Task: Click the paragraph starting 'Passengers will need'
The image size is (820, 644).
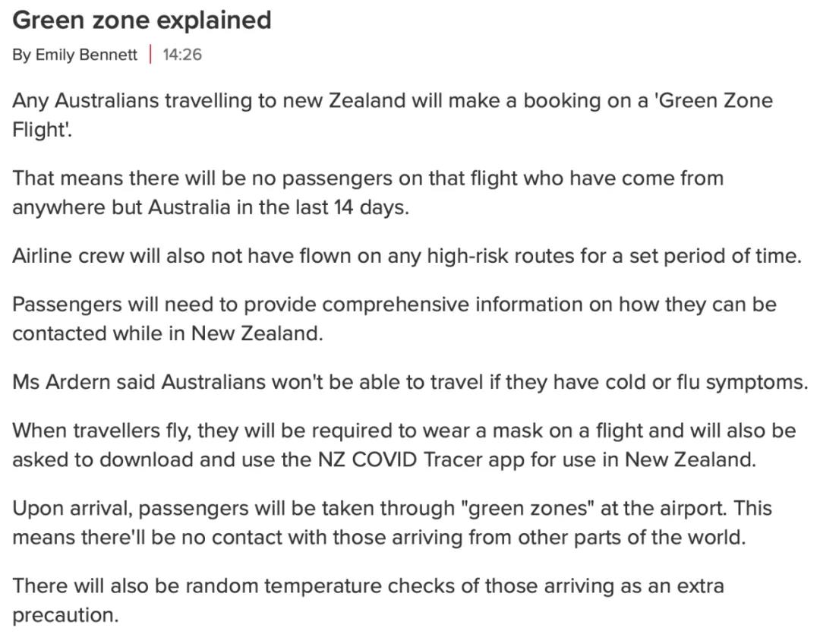Action: pyautogui.click(x=394, y=319)
